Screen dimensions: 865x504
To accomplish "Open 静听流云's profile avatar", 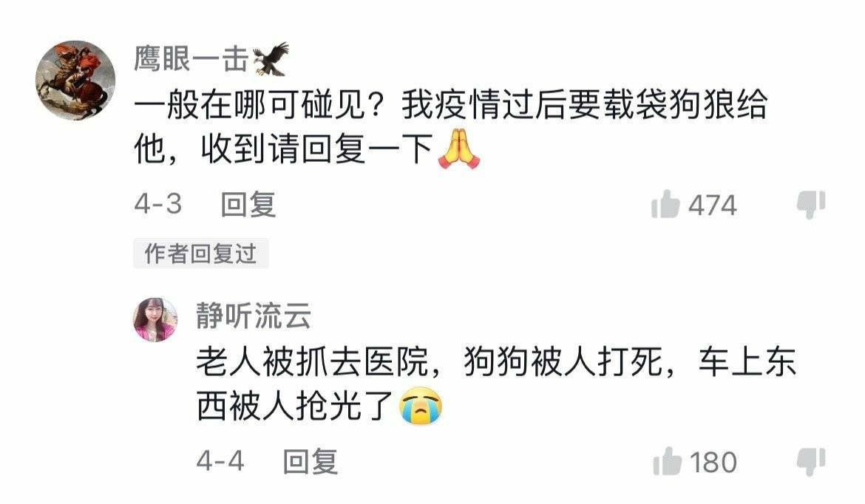I will [x=155, y=319].
